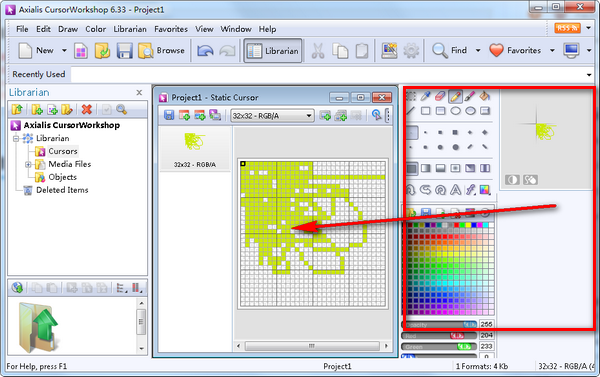Select the Cursors folder in tree
The height and width of the screenshot is (377, 600).
[x=63, y=151]
